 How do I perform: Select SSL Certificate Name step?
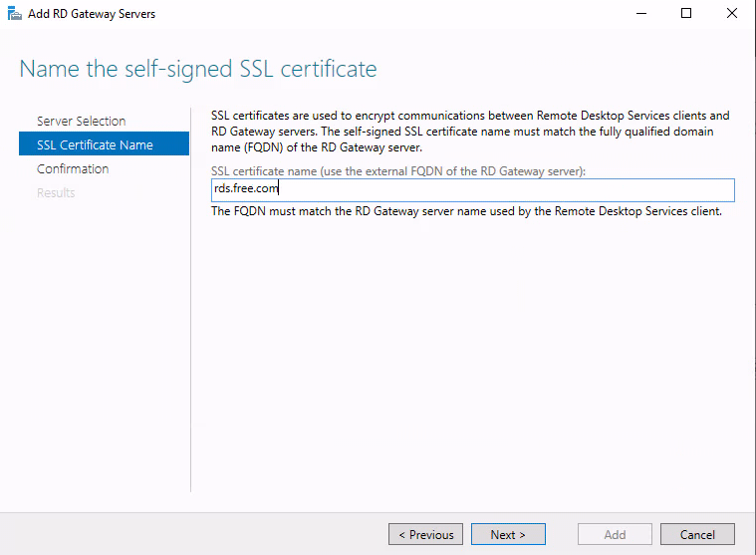tap(105, 143)
